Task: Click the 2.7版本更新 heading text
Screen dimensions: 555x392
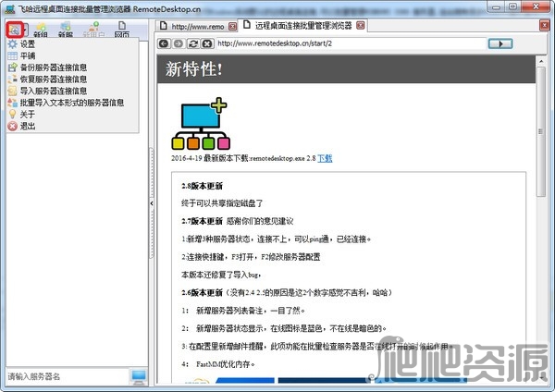Action: (x=202, y=222)
